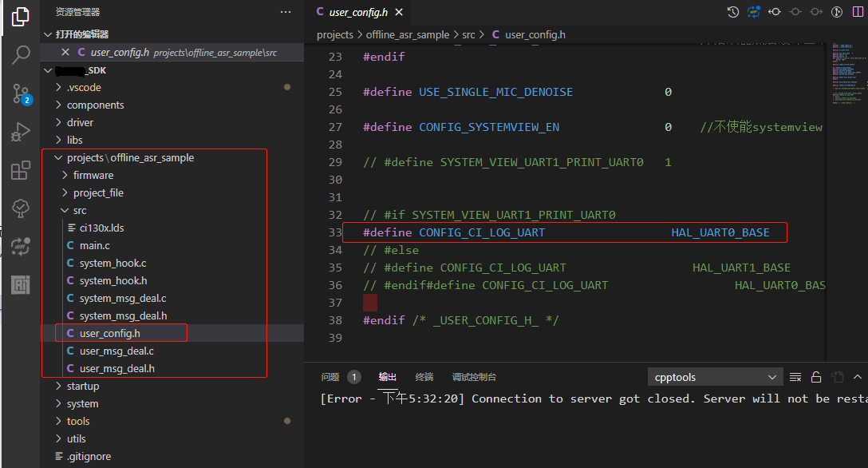Switch to the 终端 panel tab

(424, 377)
